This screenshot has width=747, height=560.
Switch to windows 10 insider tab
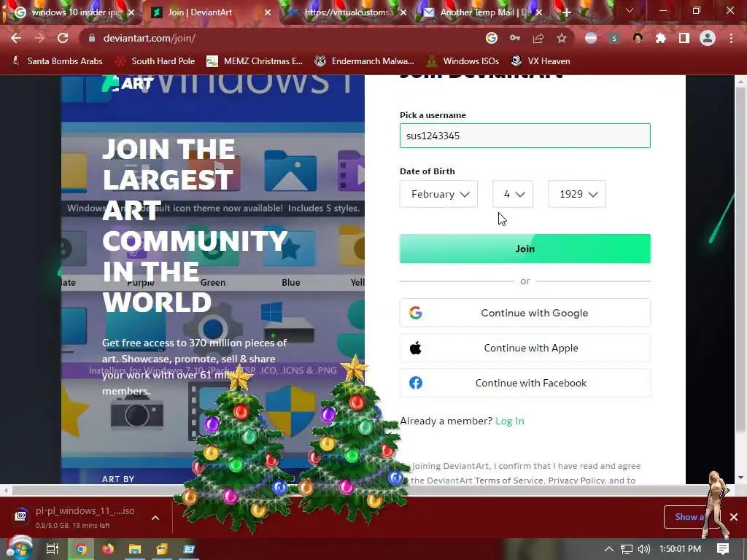tap(75, 12)
